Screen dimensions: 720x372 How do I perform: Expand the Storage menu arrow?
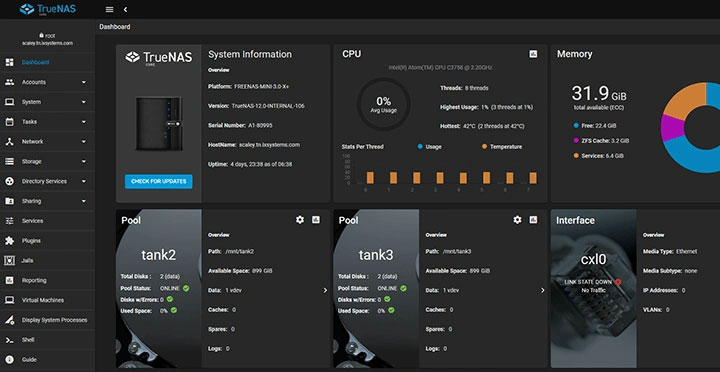point(84,161)
